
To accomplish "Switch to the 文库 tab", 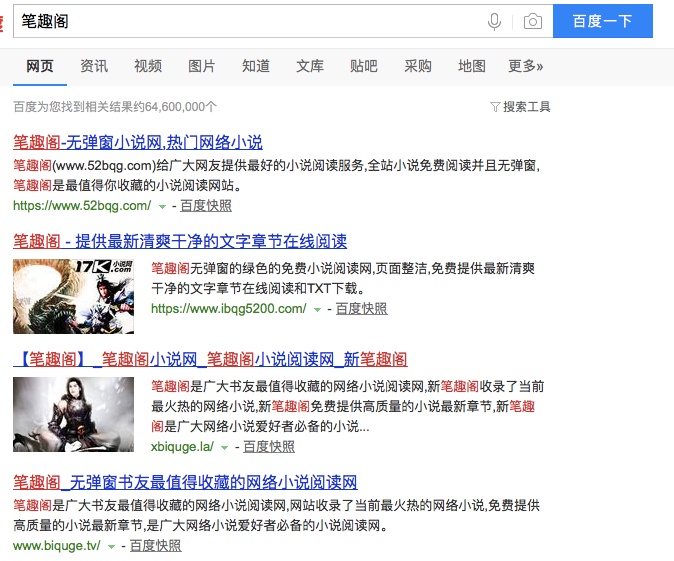I will [309, 66].
